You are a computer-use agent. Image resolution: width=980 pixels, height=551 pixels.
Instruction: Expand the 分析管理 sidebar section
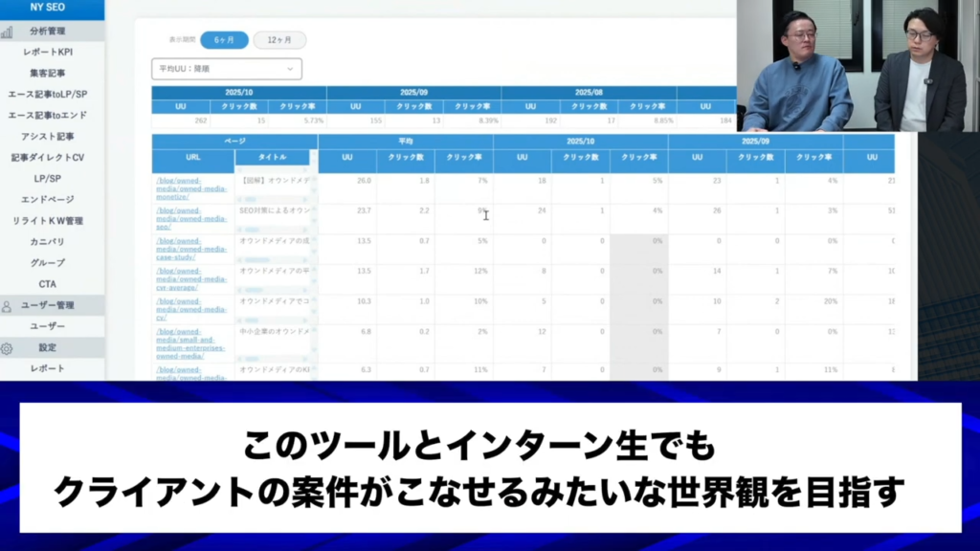click(x=48, y=31)
